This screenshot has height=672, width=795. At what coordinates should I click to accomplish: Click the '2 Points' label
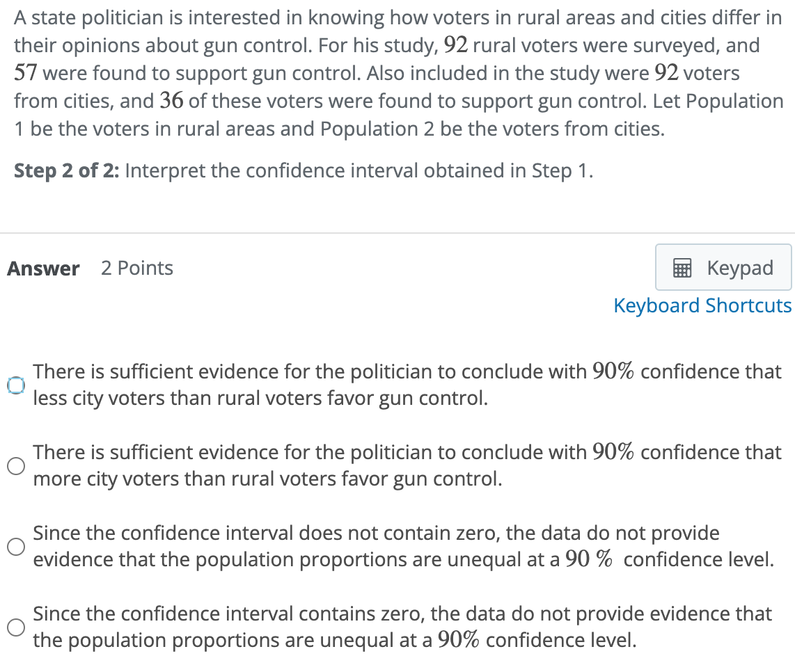pyautogui.click(x=137, y=268)
